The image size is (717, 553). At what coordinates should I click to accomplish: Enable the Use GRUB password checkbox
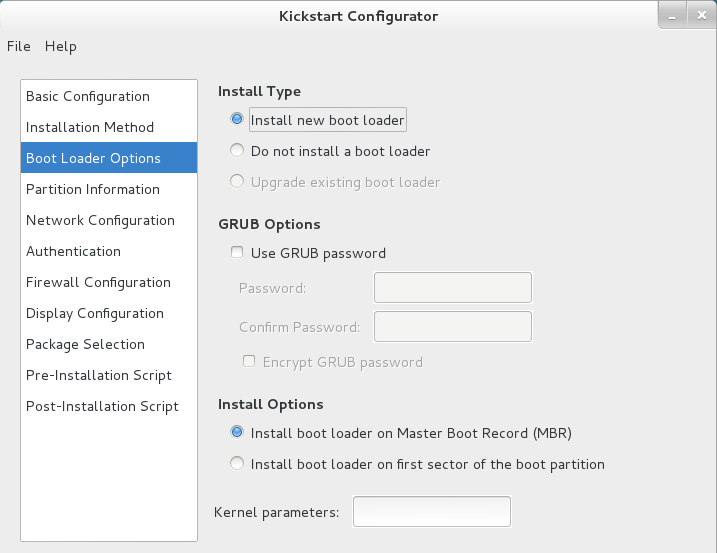point(237,253)
